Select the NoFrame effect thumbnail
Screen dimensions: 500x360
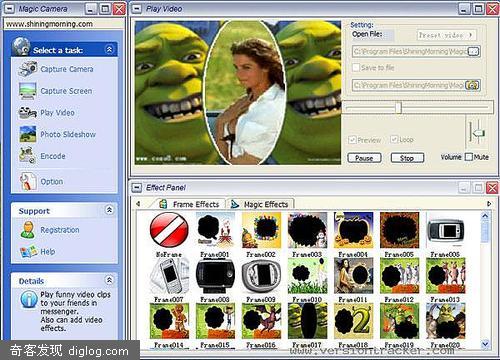[169, 230]
